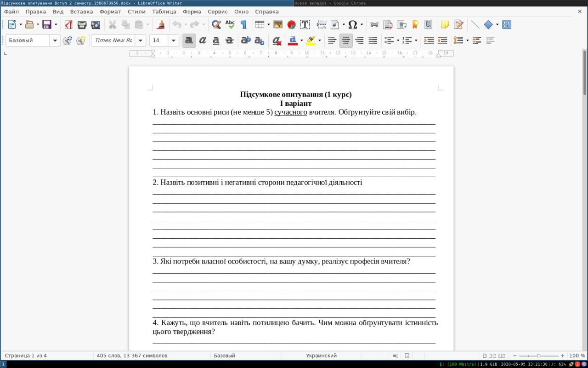Insert a page break
Image resolution: width=588 pixels, height=368 pixels.
[322, 24]
